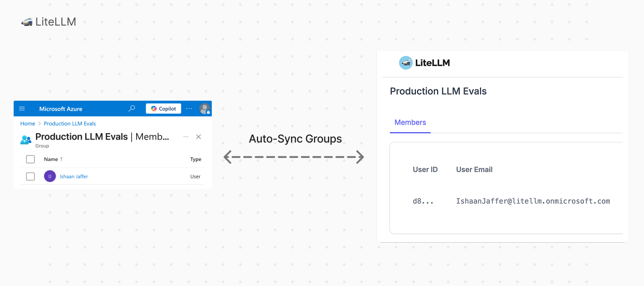Select the Ishaan Jaffer row checkbox

pyautogui.click(x=31, y=177)
